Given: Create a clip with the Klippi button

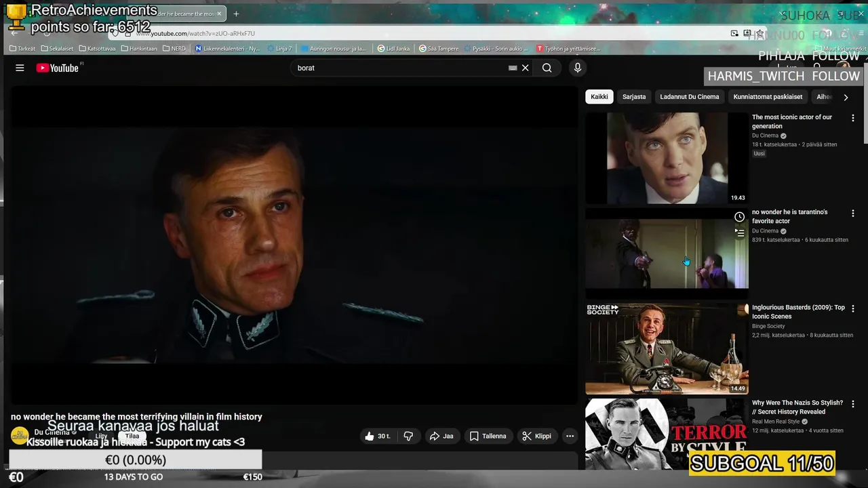Looking at the screenshot, I should point(536,436).
